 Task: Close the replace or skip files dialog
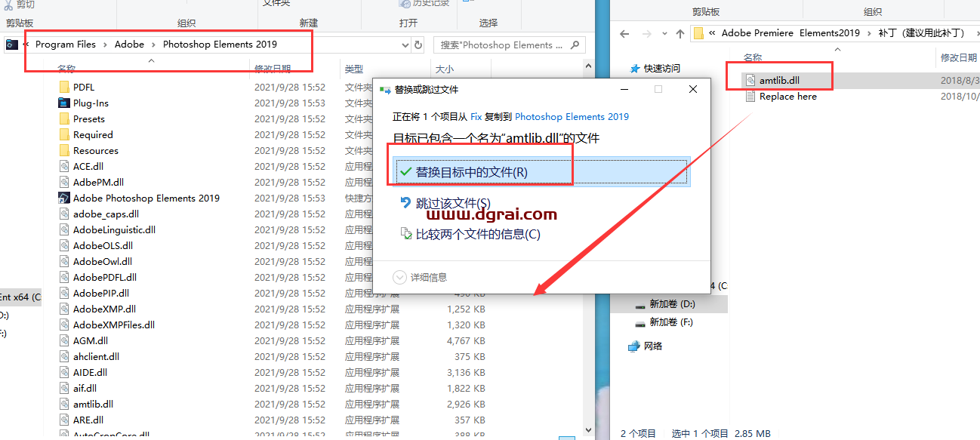[693, 89]
